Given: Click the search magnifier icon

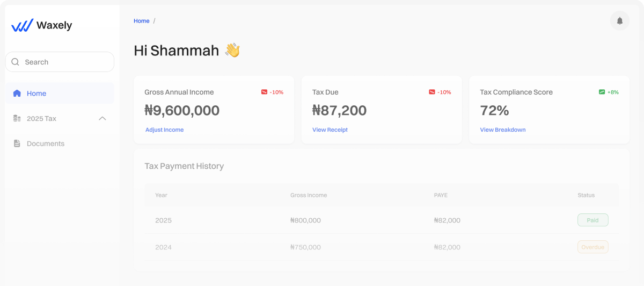Looking at the screenshot, I should [x=15, y=62].
